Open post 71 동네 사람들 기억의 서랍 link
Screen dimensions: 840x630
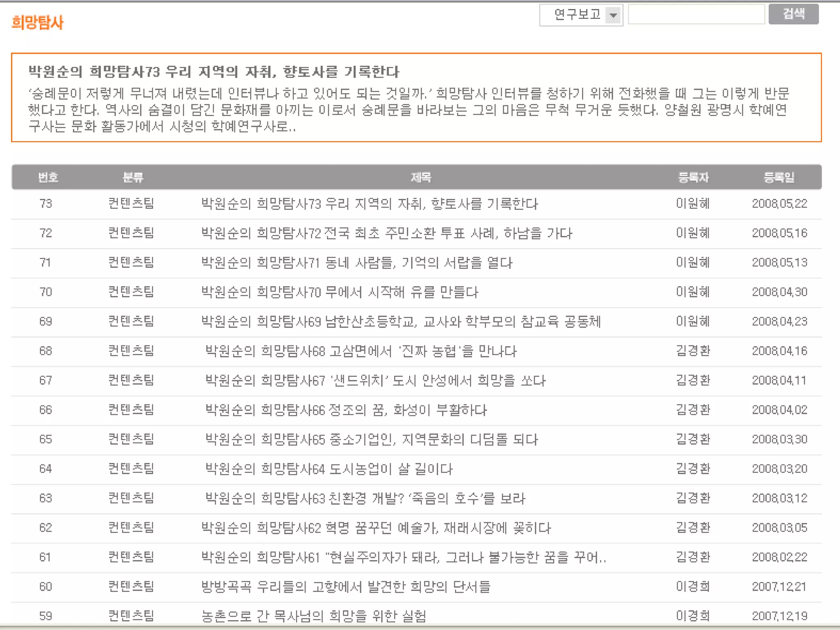(357, 263)
